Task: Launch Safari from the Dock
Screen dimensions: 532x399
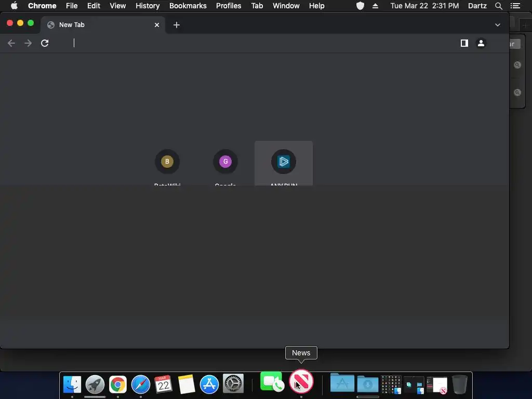Action: coord(141,384)
